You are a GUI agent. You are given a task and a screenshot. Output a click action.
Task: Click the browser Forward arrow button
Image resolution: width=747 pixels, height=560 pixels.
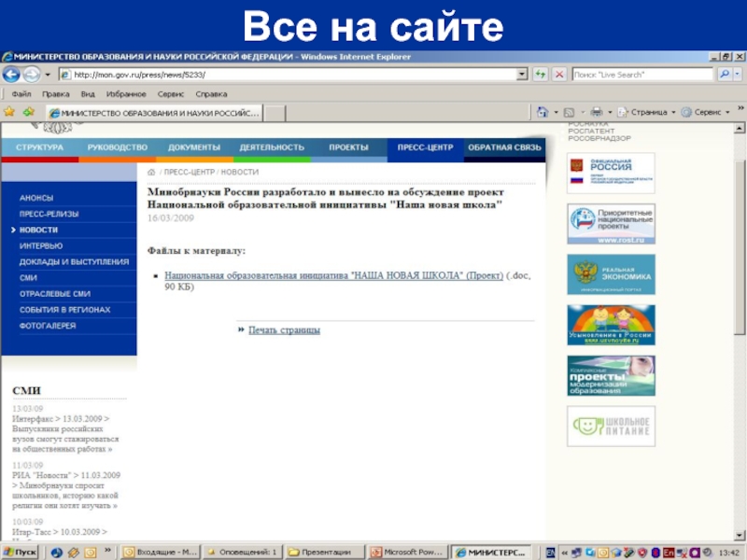[32, 75]
